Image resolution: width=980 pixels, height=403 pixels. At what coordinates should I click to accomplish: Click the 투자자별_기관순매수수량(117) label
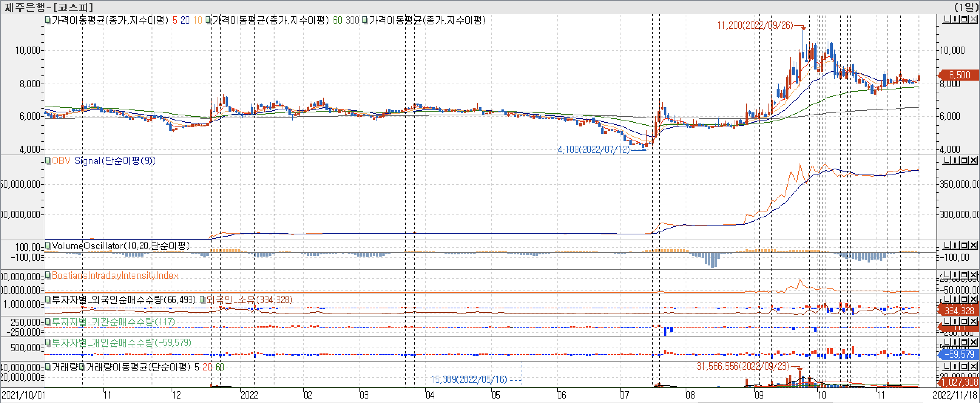point(113,322)
